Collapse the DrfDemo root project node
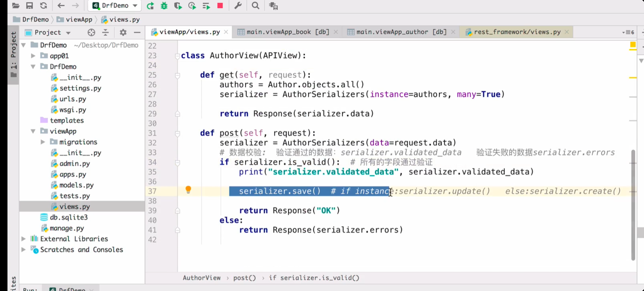 [x=24, y=45]
